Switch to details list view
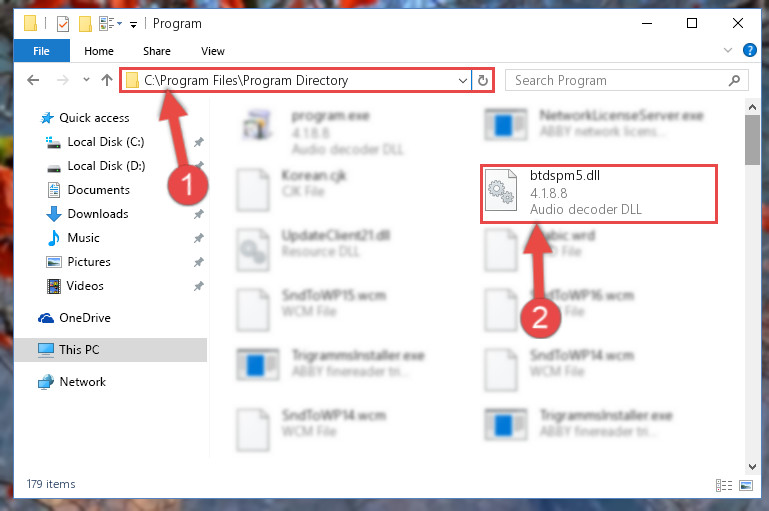This screenshot has width=769, height=511. 724,485
